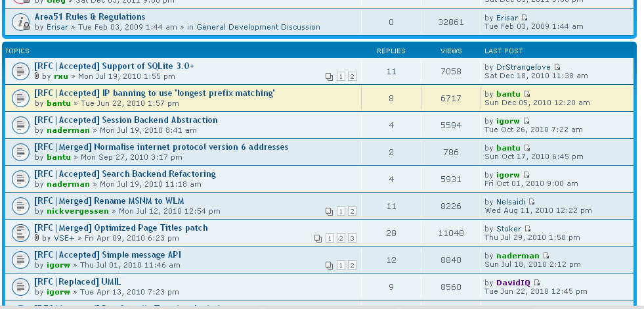Click the VIEWS column header
Viewport: 644px width, 309px height.
[x=451, y=51]
